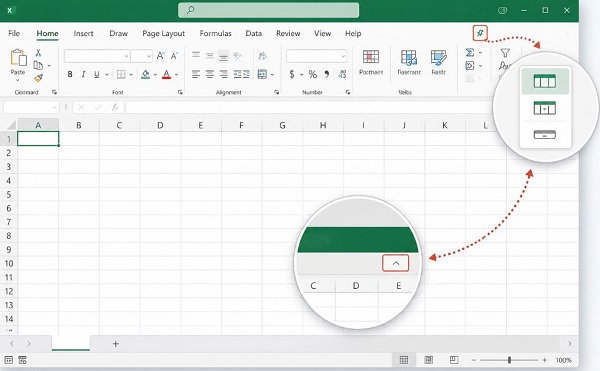Switch to Page Layout view in status bar
Viewport: 600px width, 371px height.
click(x=429, y=360)
